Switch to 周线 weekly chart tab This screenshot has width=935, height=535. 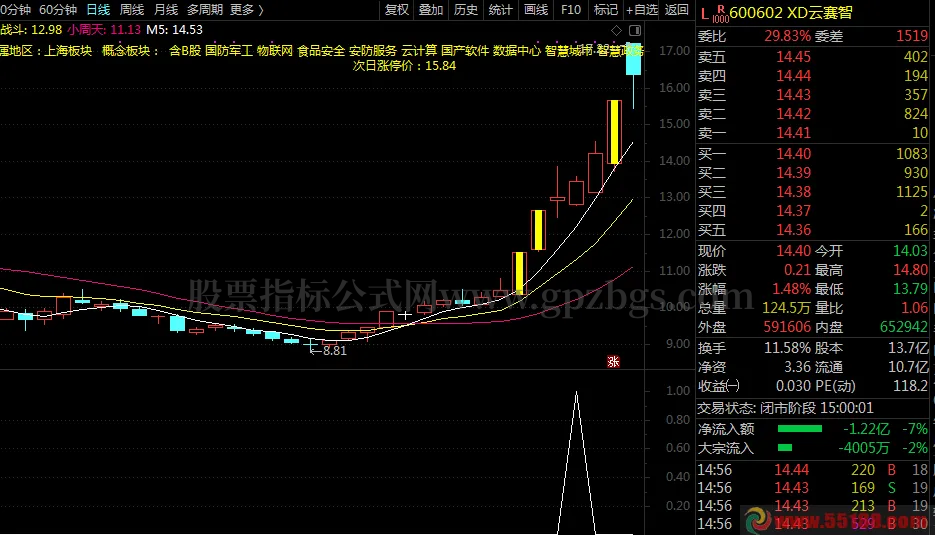click(132, 10)
